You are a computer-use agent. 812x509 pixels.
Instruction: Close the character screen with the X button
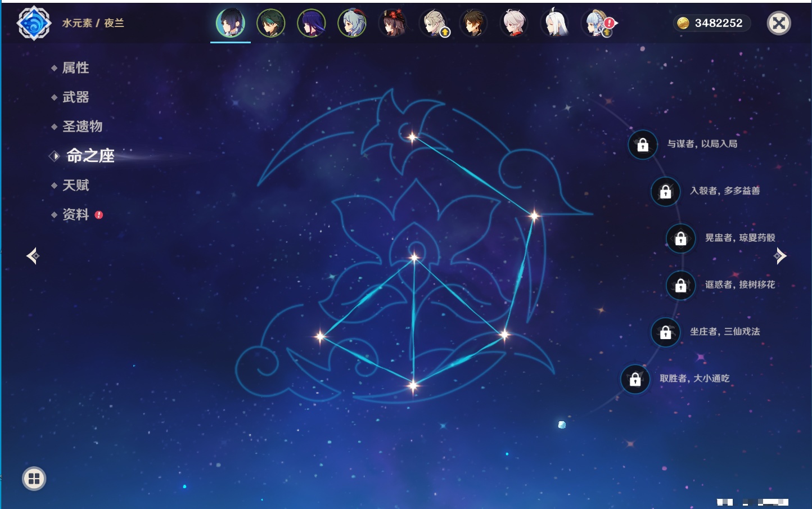(779, 23)
